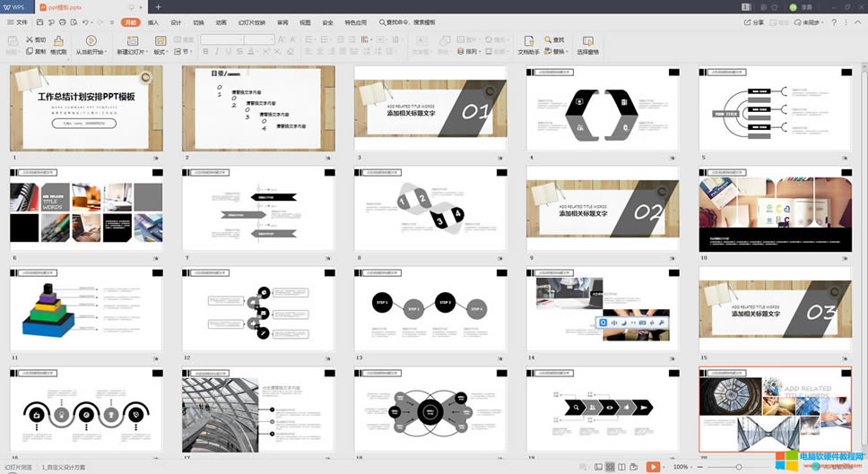This screenshot has height=474, width=868.
Task: Start slideshow from current slide (从当前开始)
Action: click(91, 41)
